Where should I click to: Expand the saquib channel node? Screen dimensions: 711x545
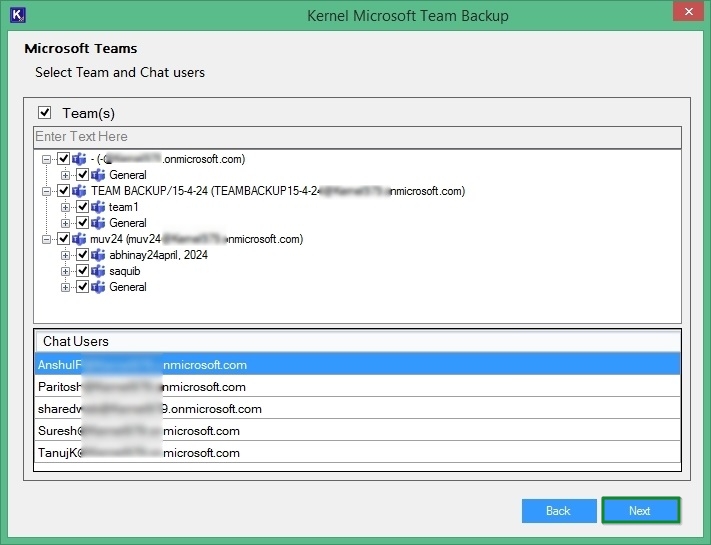(65, 272)
